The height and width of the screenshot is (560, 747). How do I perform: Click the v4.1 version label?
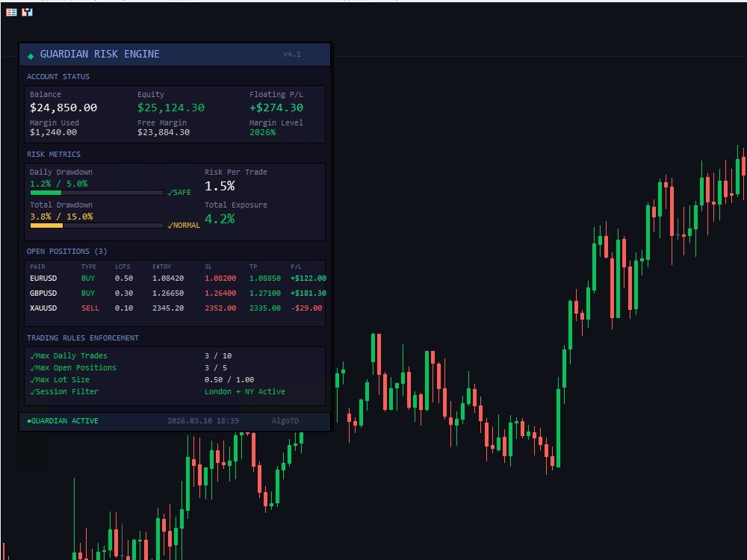pyautogui.click(x=292, y=55)
